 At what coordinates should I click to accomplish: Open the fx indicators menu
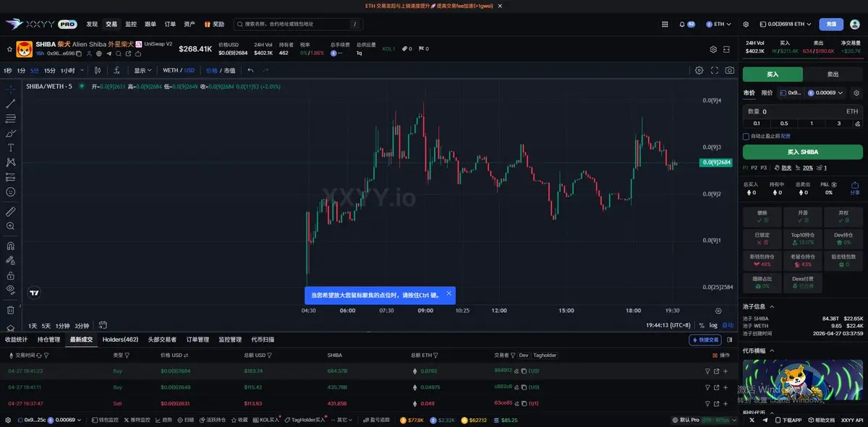[x=116, y=70]
